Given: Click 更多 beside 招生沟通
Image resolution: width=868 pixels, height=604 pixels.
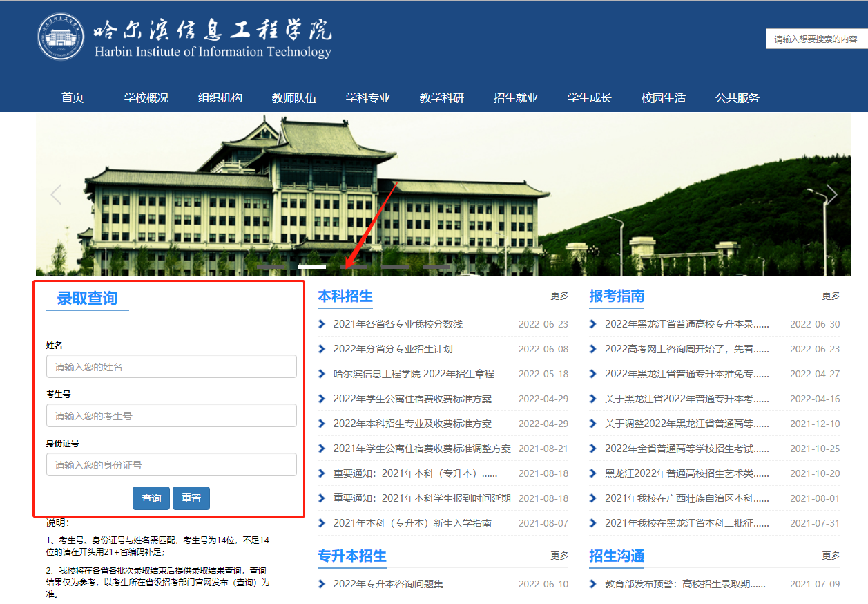Looking at the screenshot, I should pos(831,556).
